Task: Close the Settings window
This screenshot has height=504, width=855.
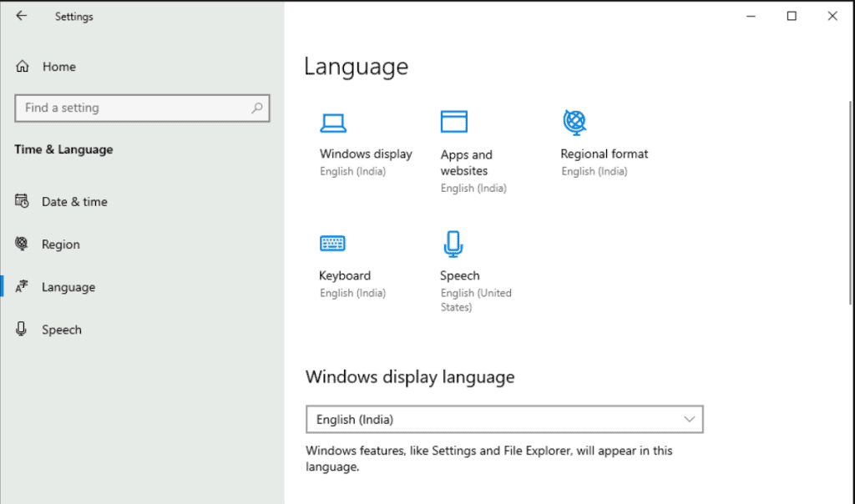Action: click(832, 16)
